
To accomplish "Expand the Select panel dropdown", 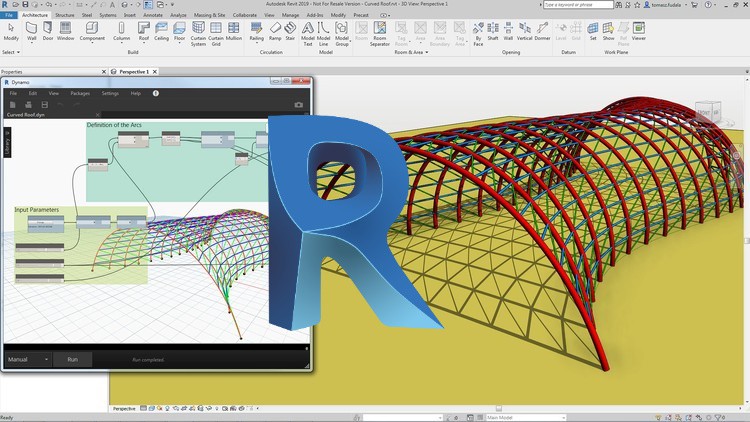I will 11,52.
